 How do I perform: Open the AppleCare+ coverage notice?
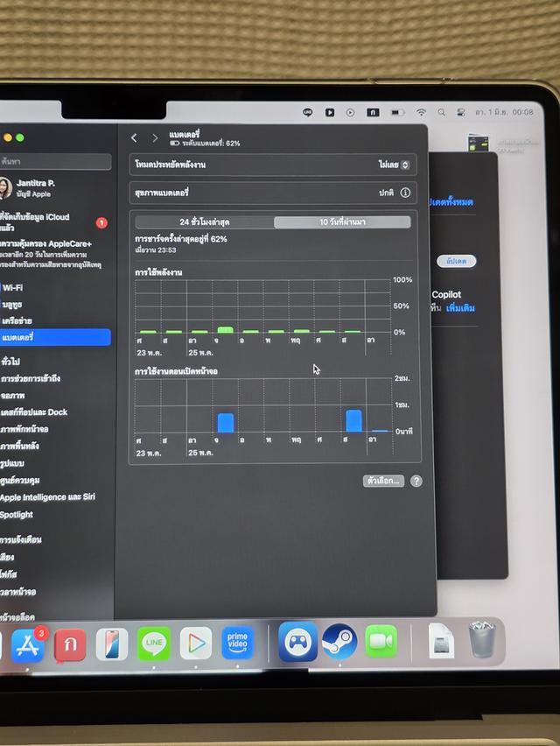(x=52, y=254)
